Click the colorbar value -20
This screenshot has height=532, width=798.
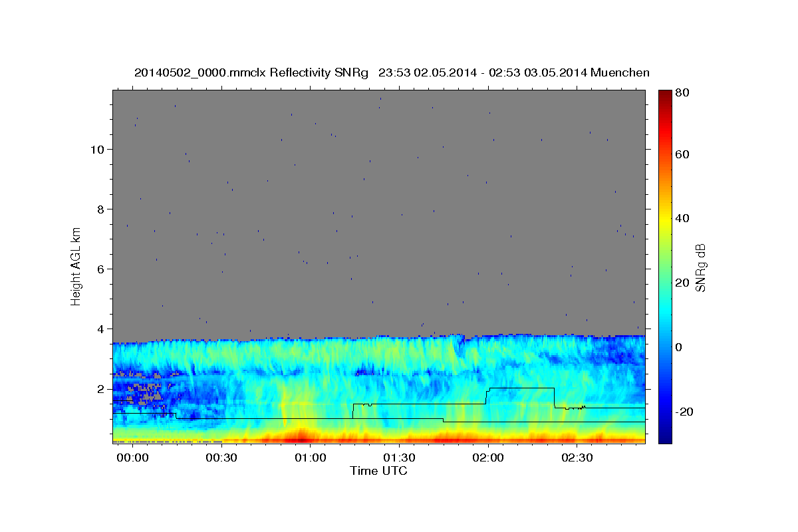[x=684, y=412]
